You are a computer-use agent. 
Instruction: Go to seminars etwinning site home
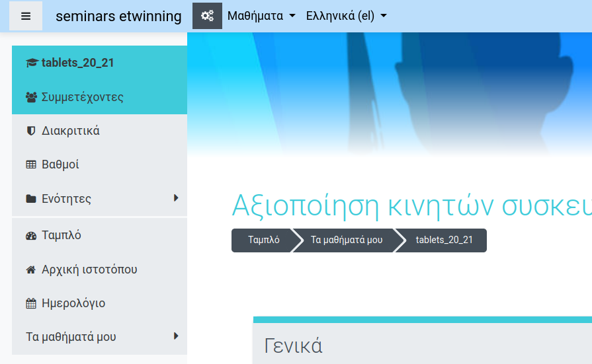(x=118, y=16)
